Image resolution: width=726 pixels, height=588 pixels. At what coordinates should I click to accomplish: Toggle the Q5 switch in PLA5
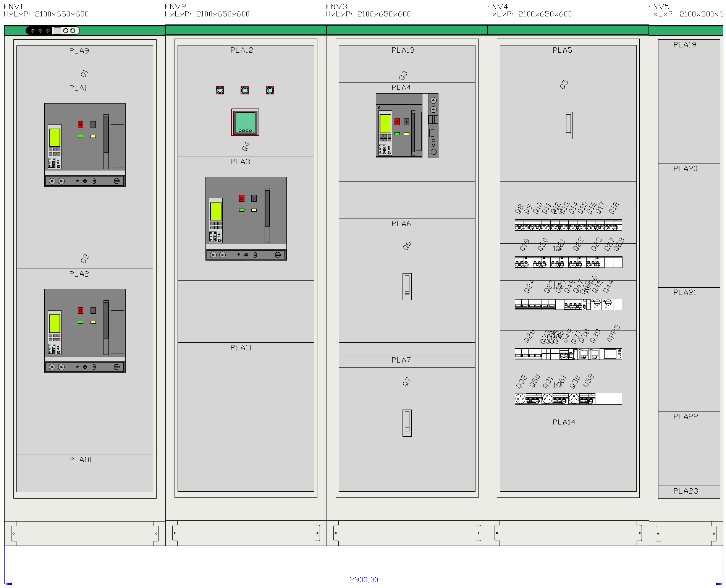(568, 125)
